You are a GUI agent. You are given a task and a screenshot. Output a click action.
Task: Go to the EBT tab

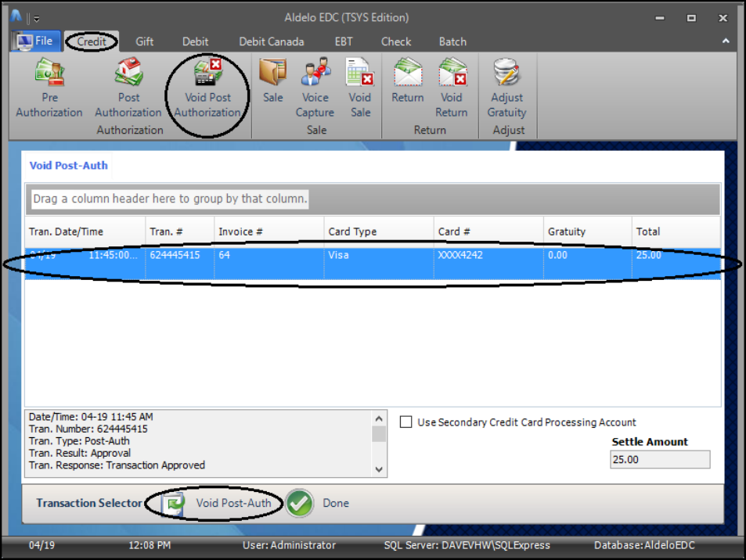pos(344,41)
